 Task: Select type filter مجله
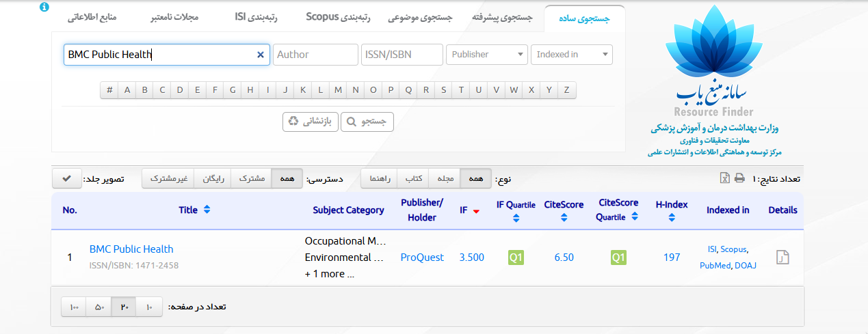pyautogui.click(x=445, y=178)
